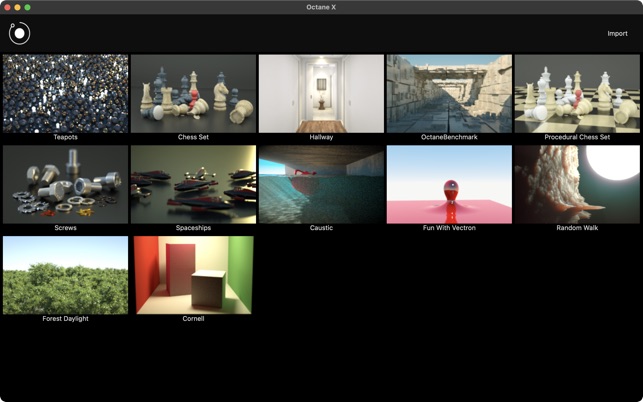Screen dimensions: 643x402
Task: Open the Random Walk scene thumbnail
Action: [577, 185]
